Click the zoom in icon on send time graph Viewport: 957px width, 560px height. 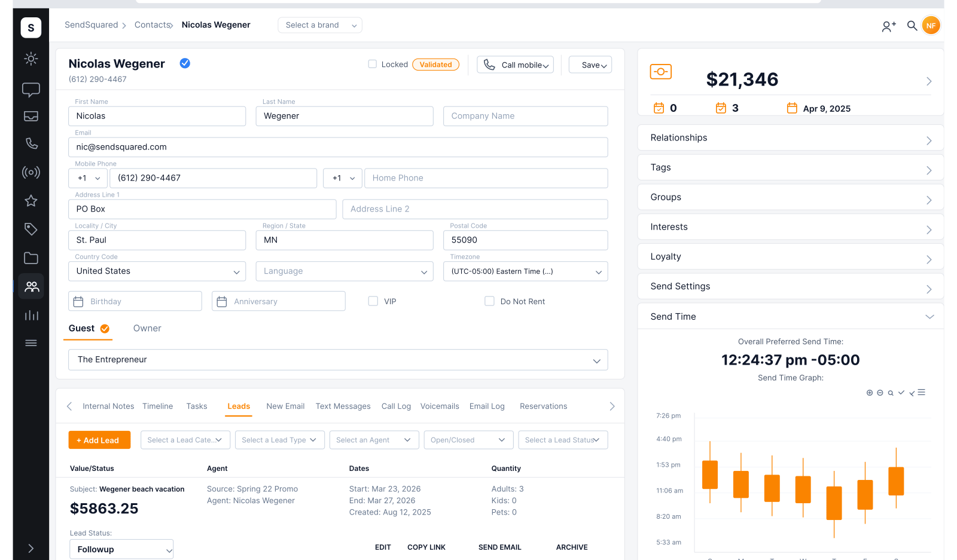(870, 393)
